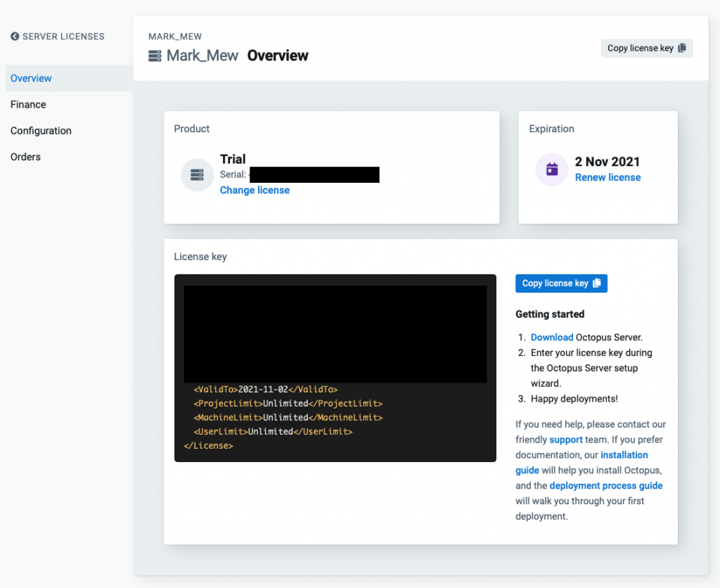Click the Renew license link

pyautogui.click(x=607, y=177)
